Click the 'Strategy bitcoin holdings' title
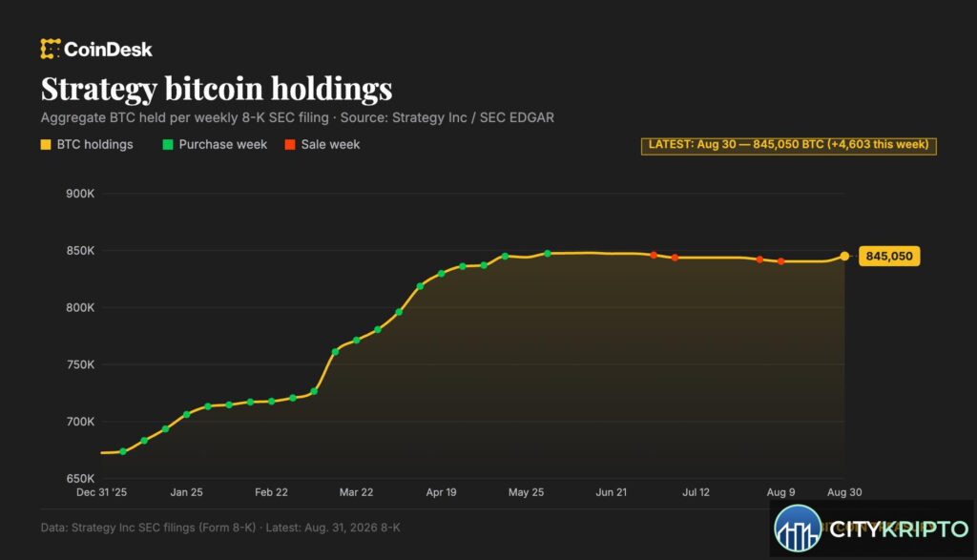The height and width of the screenshot is (560, 977). tap(217, 89)
